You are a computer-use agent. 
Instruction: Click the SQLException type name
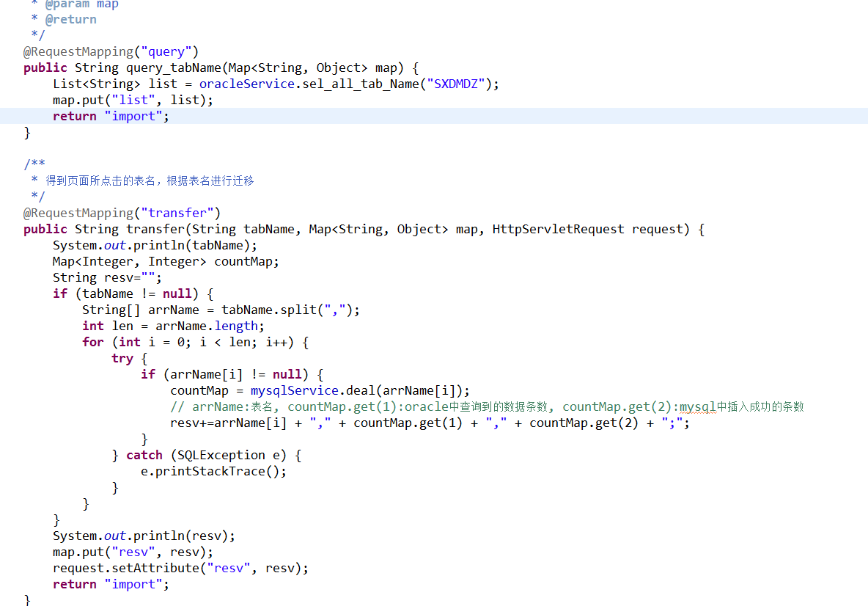(221, 456)
